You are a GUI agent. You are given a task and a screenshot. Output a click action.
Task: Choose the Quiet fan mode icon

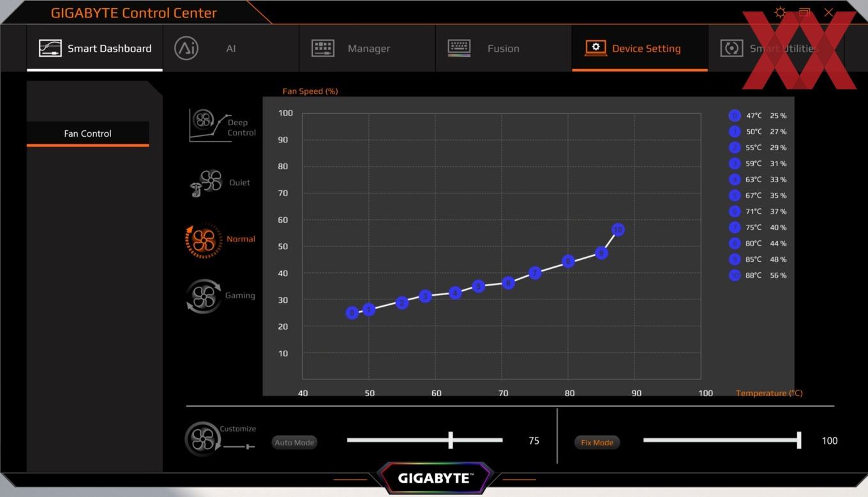click(206, 183)
